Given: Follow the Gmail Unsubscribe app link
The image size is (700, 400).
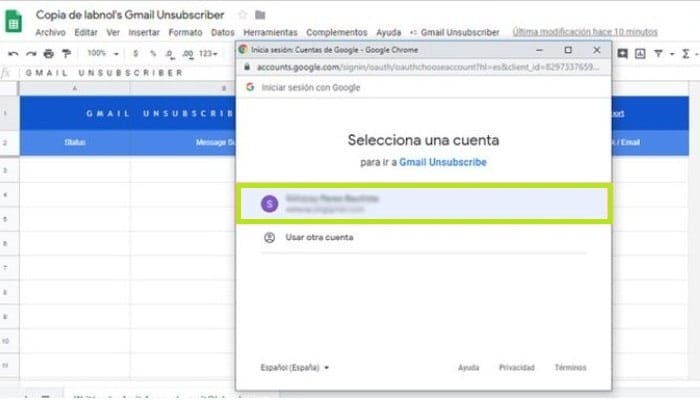Looking at the screenshot, I should tap(442, 162).
